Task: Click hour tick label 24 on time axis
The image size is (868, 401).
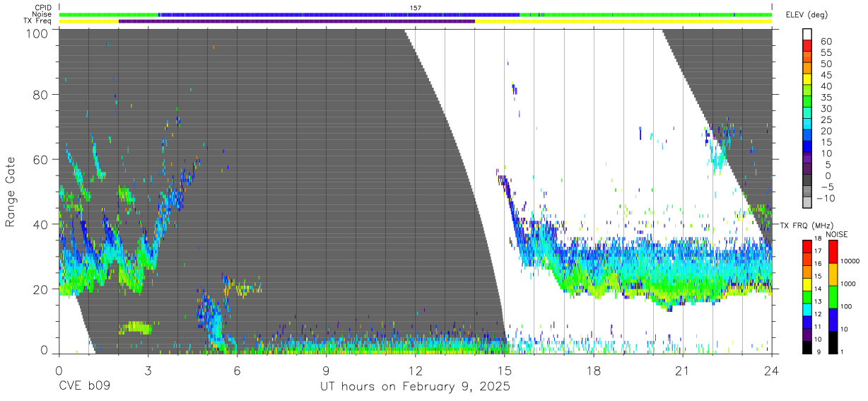Action: coord(772,371)
